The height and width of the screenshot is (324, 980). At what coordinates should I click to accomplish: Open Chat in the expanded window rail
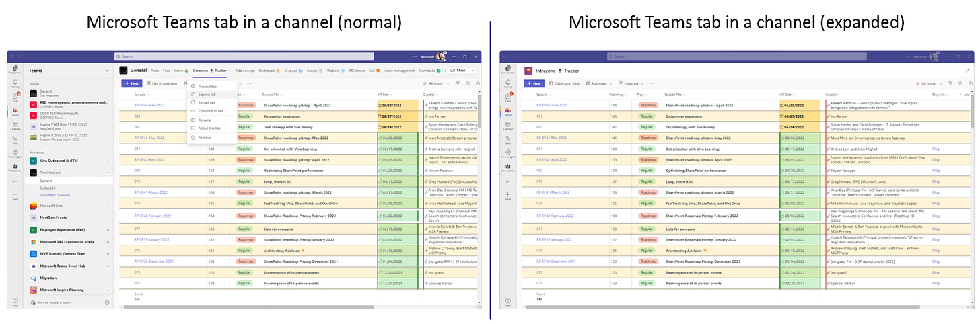tap(508, 97)
